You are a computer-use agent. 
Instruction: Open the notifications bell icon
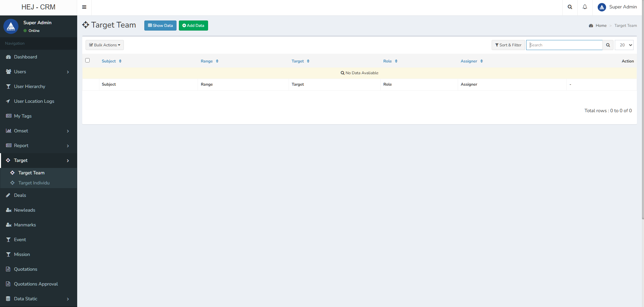[x=585, y=7]
